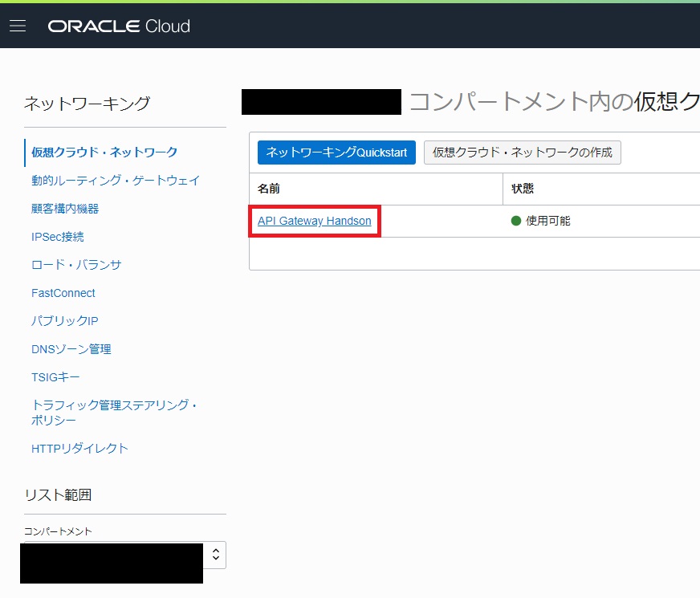Viewport: 700px width, 598px height.
Task: Navigate to パブリックIP page
Action: pos(65,321)
